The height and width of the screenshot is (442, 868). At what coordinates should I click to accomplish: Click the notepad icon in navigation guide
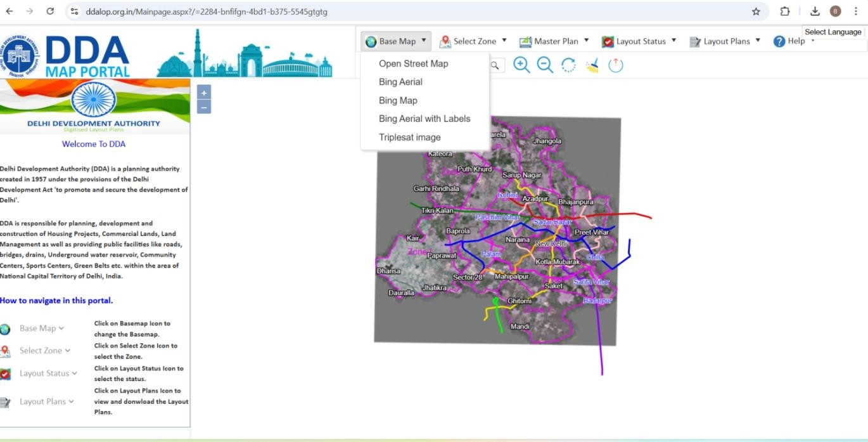[5, 402]
